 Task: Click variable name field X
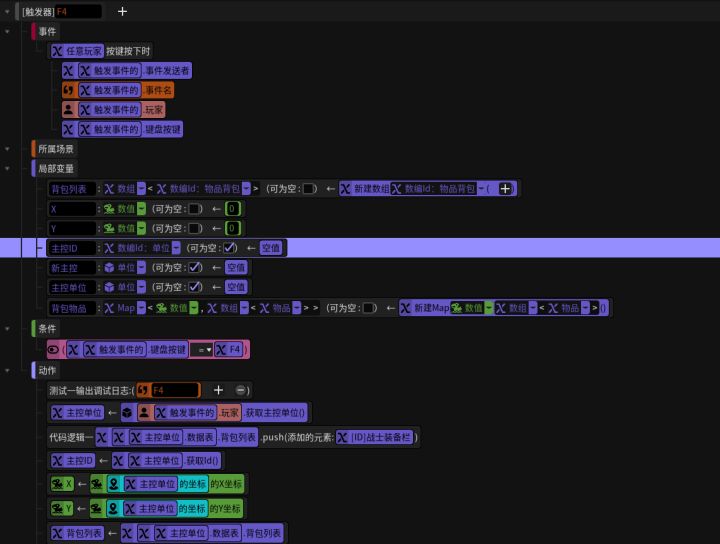[x=73, y=209]
